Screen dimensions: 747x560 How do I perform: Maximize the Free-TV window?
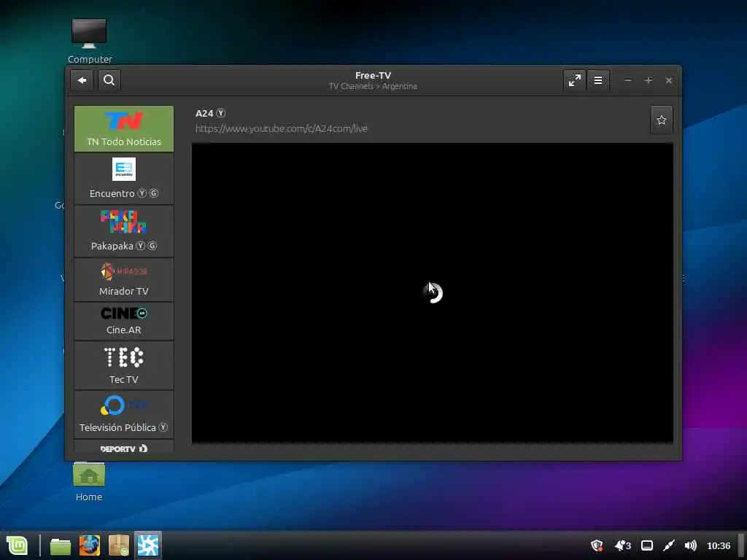click(649, 80)
